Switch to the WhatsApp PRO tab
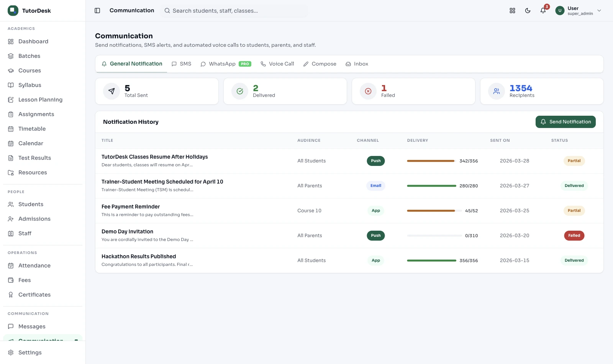Viewport: 613px width, 364px height. coord(226,64)
